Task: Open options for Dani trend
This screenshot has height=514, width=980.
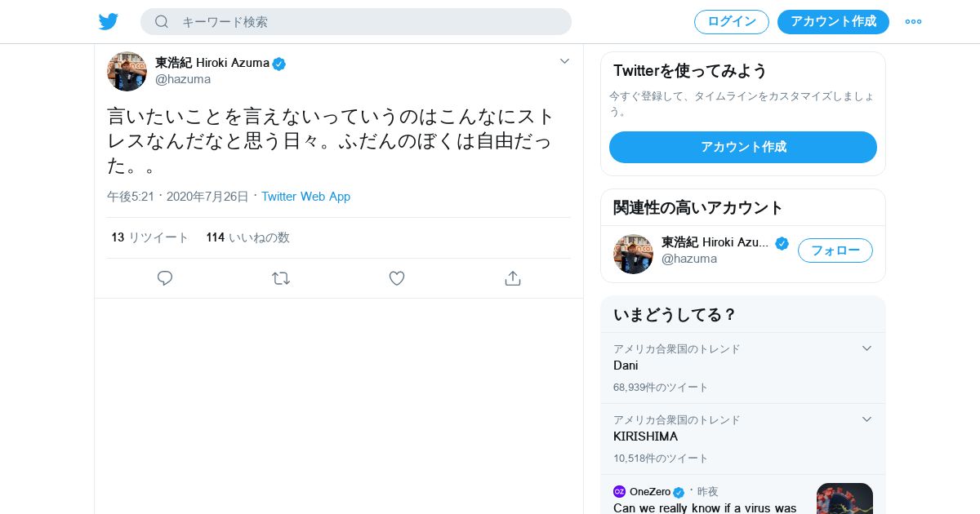Action: point(866,348)
